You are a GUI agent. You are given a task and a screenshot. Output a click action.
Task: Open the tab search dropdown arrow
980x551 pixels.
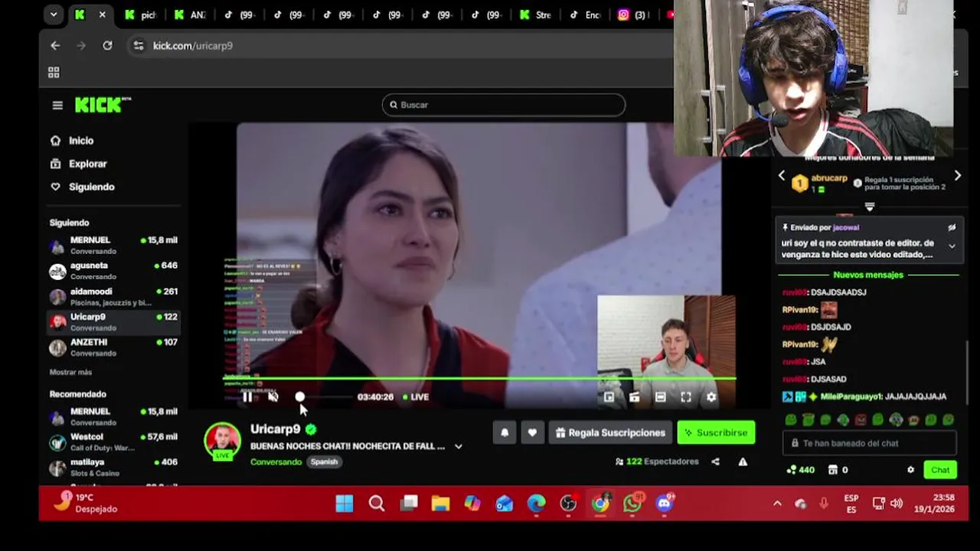pos(53,15)
